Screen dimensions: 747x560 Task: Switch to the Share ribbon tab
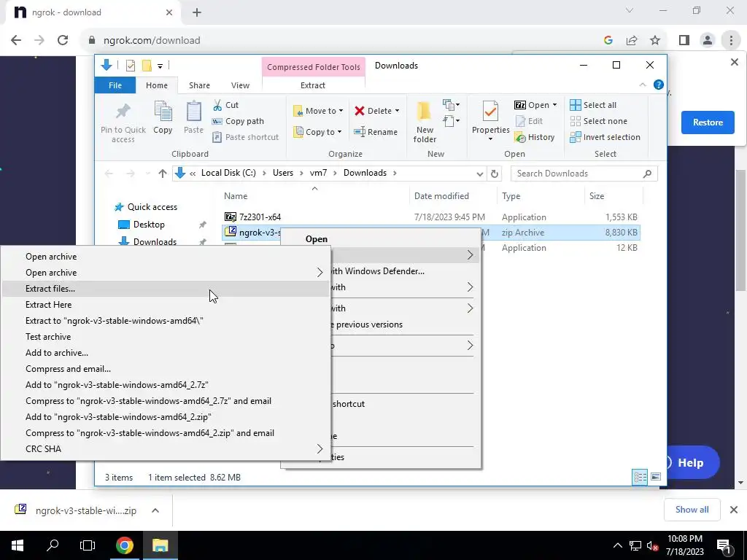click(199, 85)
